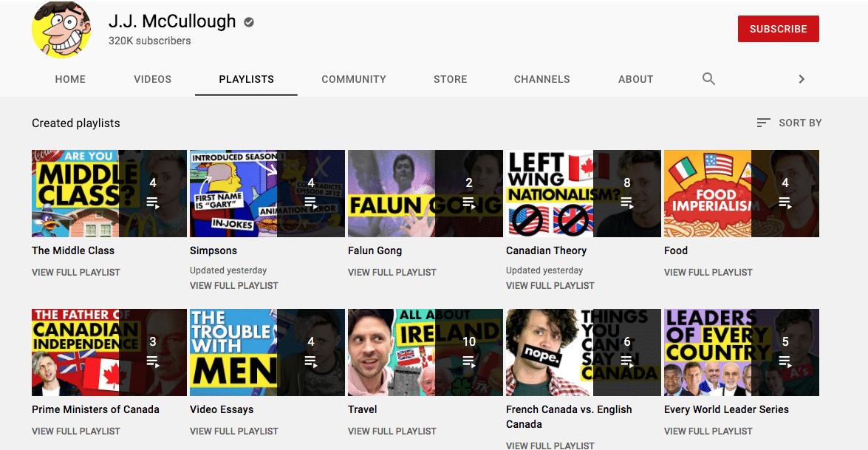View full playlist for Video Essays
Image resolution: width=868 pixels, height=450 pixels.
[x=234, y=432]
